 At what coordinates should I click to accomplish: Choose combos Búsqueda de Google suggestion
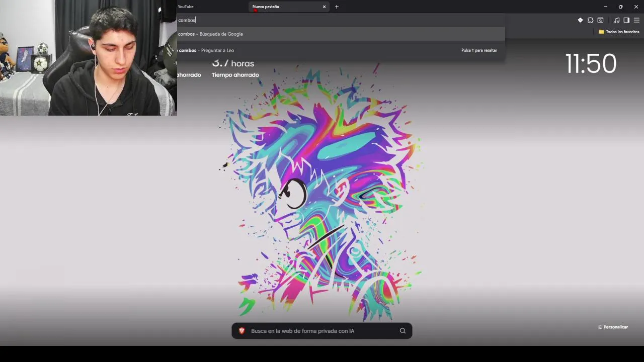coord(340,34)
